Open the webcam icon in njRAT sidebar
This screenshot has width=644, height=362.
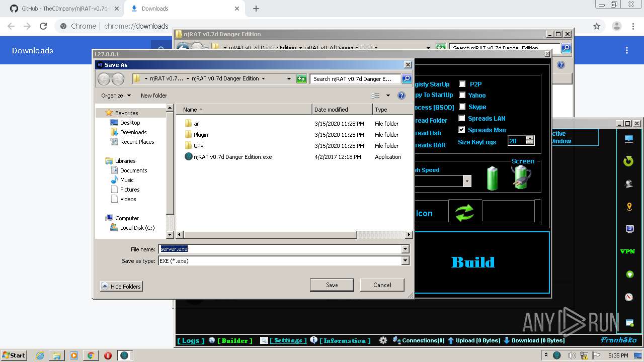[x=628, y=184]
